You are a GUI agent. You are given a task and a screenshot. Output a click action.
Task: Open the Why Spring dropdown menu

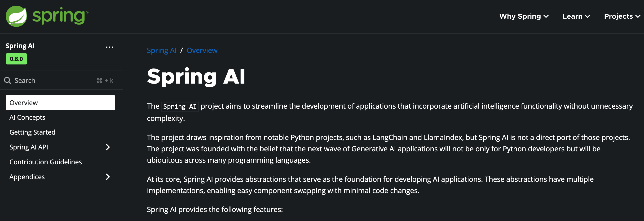coord(524,16)
